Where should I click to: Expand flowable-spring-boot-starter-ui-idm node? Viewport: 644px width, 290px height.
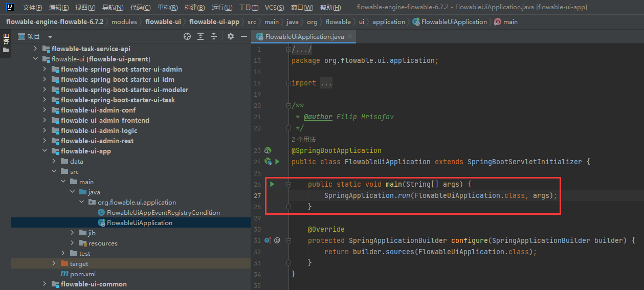pyautogui.click(x=45, y=79)
